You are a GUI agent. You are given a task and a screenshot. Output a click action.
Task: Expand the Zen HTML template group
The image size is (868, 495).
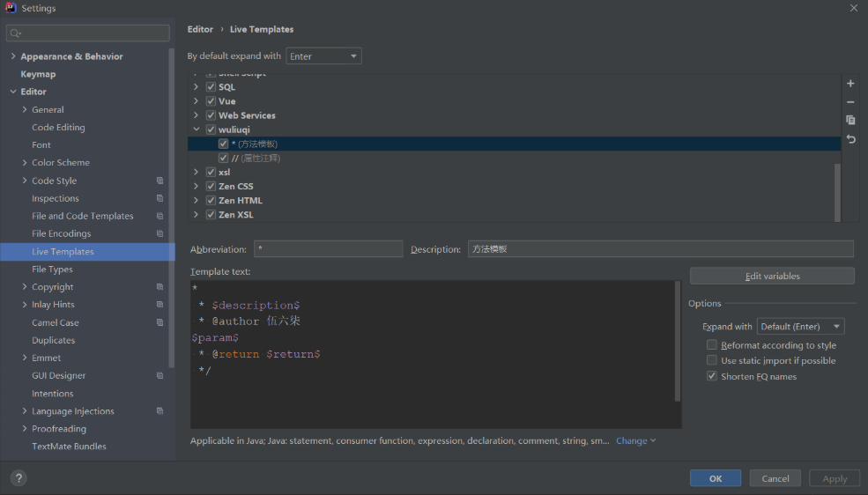point(196,200)
